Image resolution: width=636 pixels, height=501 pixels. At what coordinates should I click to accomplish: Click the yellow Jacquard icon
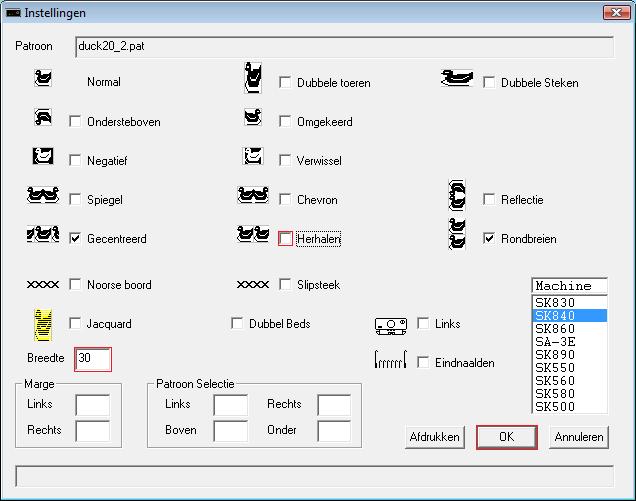point(43,322)
